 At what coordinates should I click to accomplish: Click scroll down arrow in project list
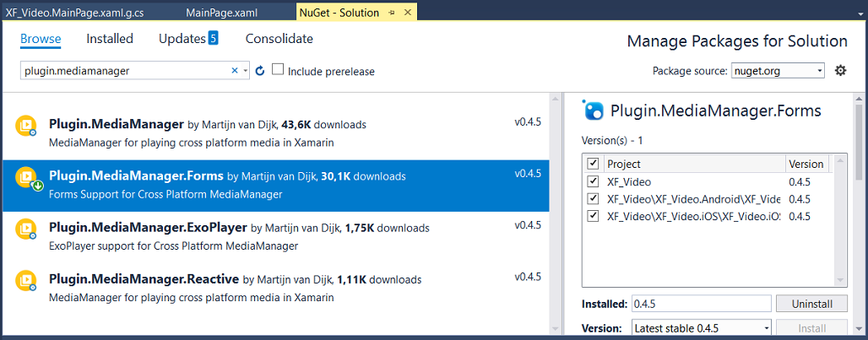pos(838,280)
